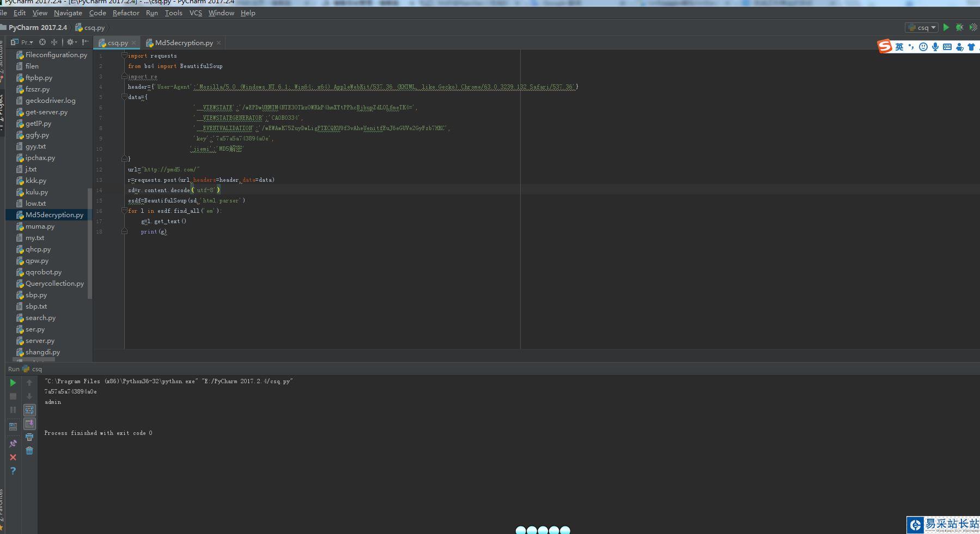The width and height of the screenshot is (980, 534).
Task: Open the csq run configuration dropdown
Action: point(922,27)
